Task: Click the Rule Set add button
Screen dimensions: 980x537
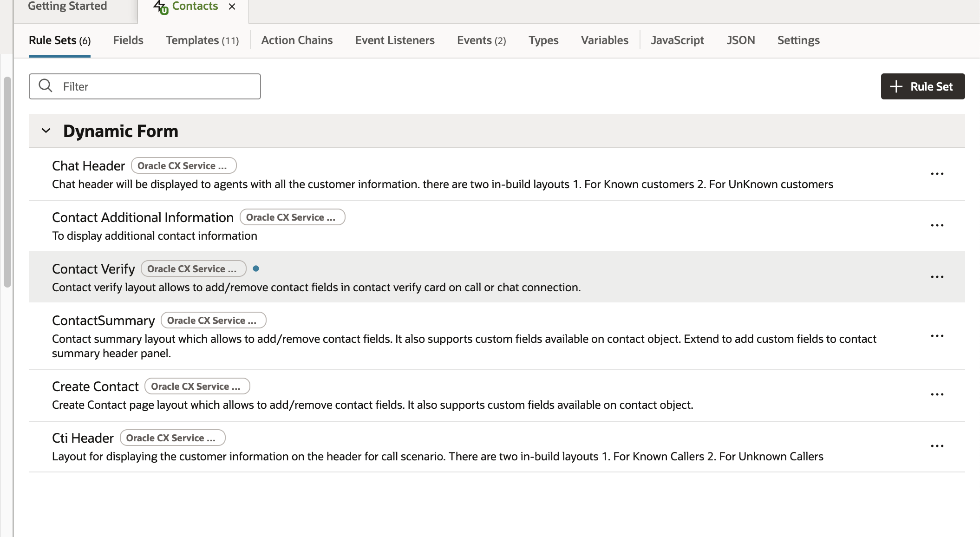Action: click(x=922, y=86)
